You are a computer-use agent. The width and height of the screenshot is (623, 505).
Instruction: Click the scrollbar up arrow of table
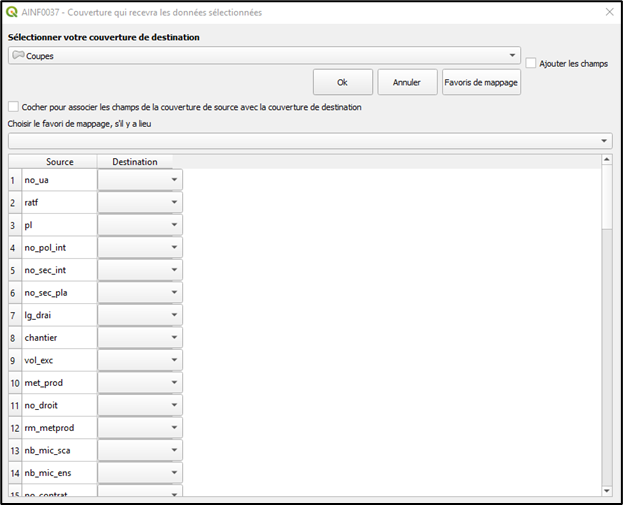click(606, 160)
